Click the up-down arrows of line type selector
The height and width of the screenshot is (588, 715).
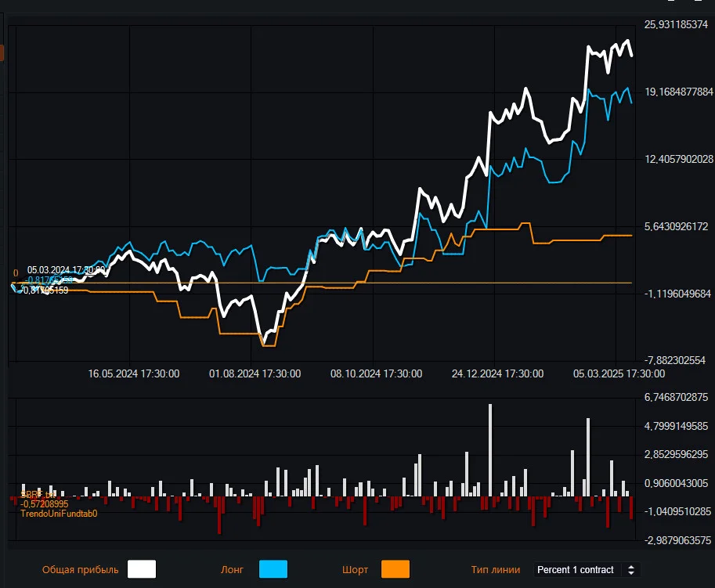click(x=631, y=570)
